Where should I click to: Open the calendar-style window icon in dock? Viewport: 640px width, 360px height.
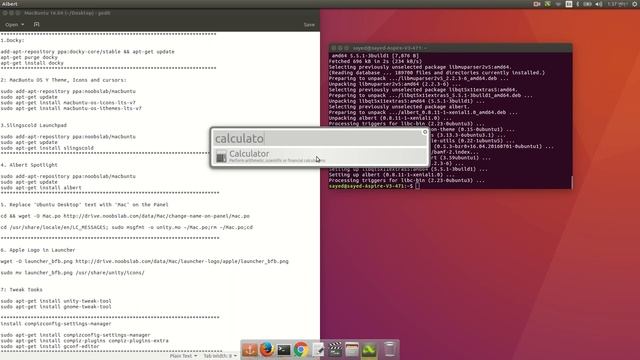[x=352, y=350]
